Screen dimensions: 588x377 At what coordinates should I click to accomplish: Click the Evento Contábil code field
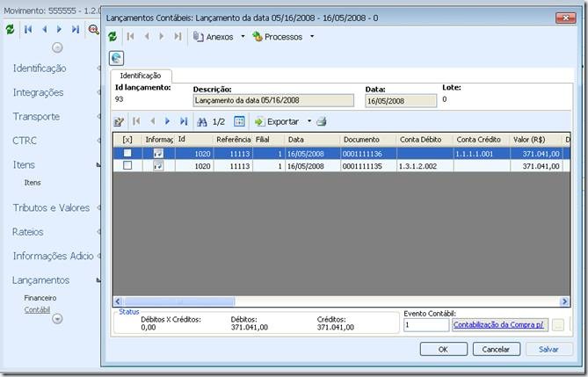(x=426, y=325)
